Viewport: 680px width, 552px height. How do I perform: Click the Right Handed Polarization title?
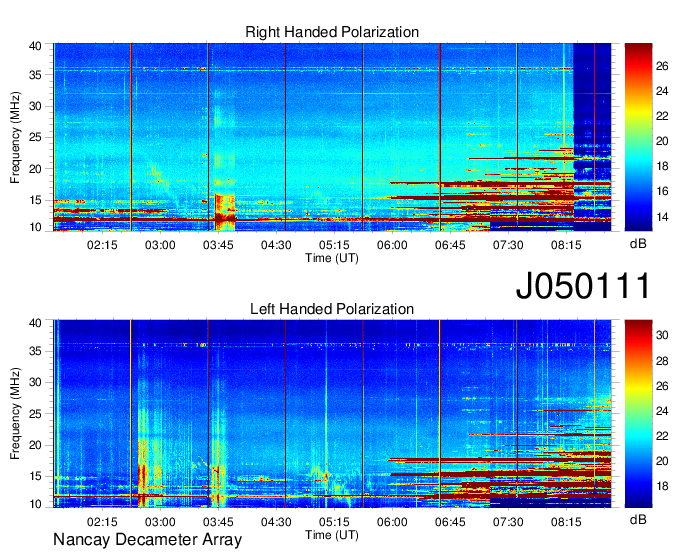pos(332,32)
